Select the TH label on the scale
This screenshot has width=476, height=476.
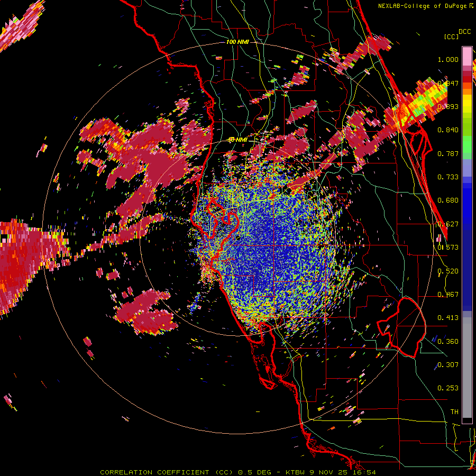tap(454, 411)
